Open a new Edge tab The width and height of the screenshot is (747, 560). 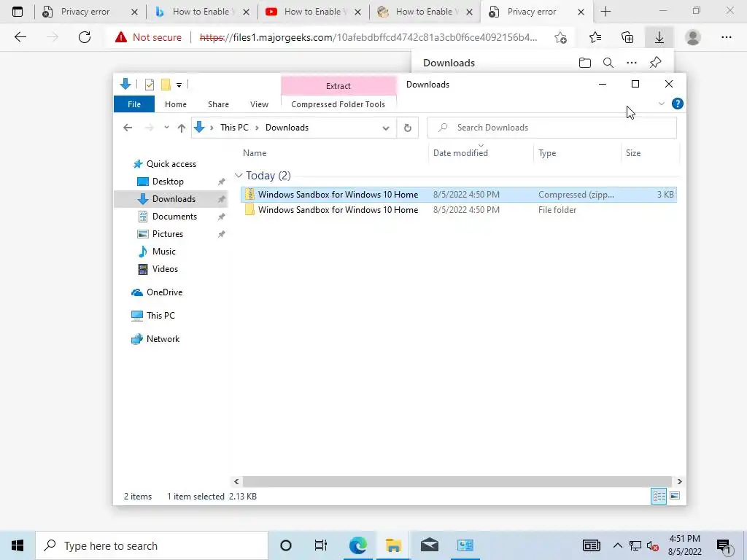coord(605,12)
